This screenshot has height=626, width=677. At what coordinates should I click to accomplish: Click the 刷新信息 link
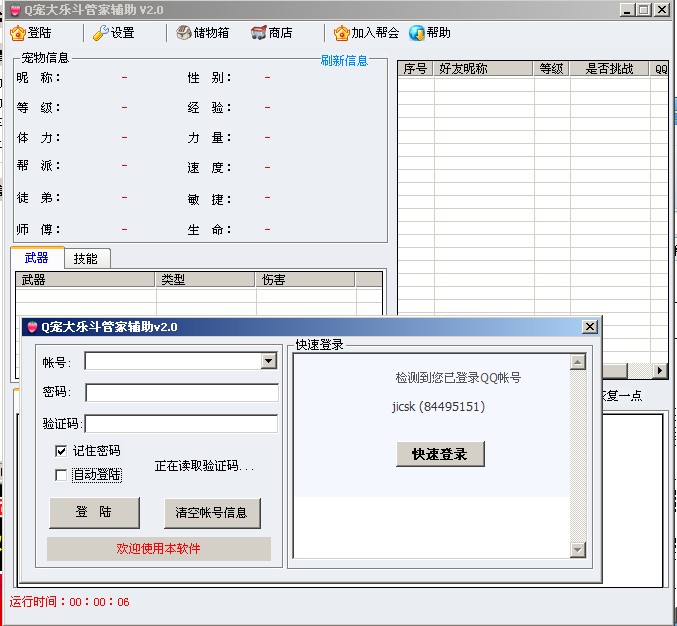tap(344, 60)
